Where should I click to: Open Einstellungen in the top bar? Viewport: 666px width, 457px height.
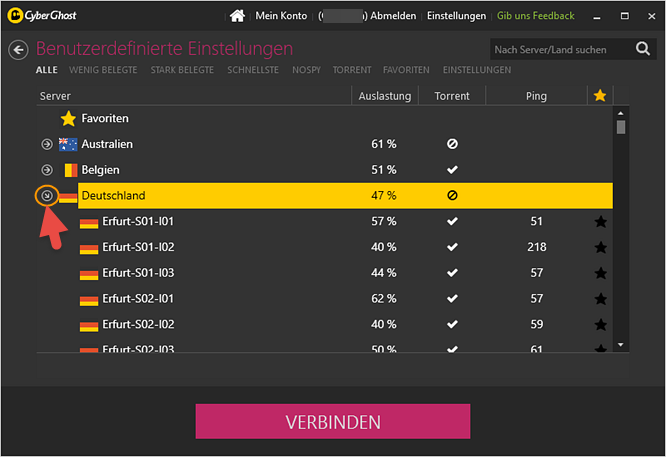(456, 16)
